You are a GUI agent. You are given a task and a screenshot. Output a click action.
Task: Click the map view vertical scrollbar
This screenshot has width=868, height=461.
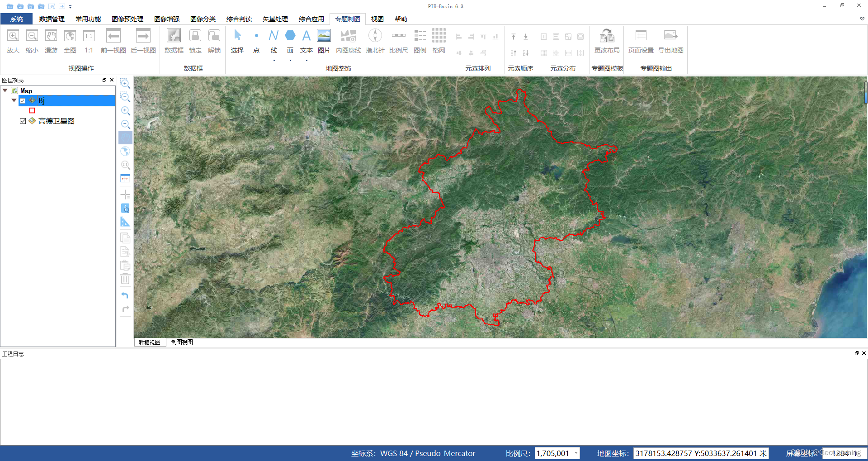click(x=866, y=92)
